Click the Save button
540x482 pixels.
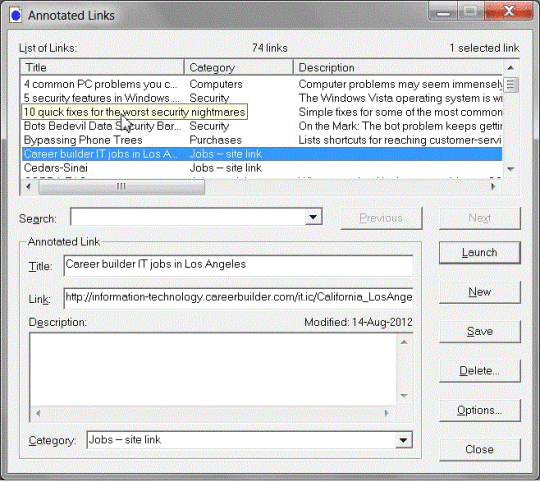point(479,331)
